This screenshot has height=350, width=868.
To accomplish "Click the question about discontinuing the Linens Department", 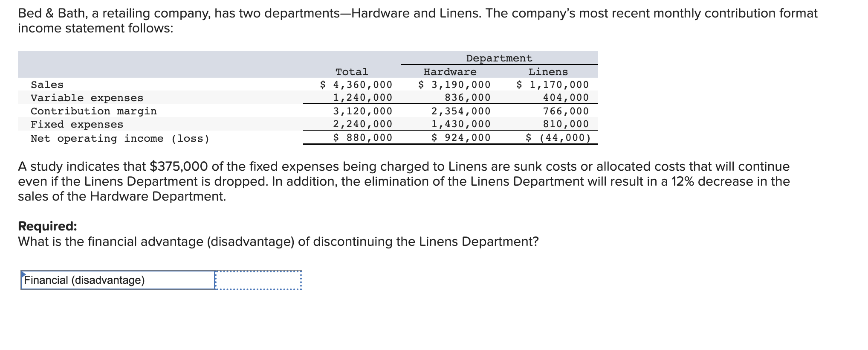I will click(278, 242).
